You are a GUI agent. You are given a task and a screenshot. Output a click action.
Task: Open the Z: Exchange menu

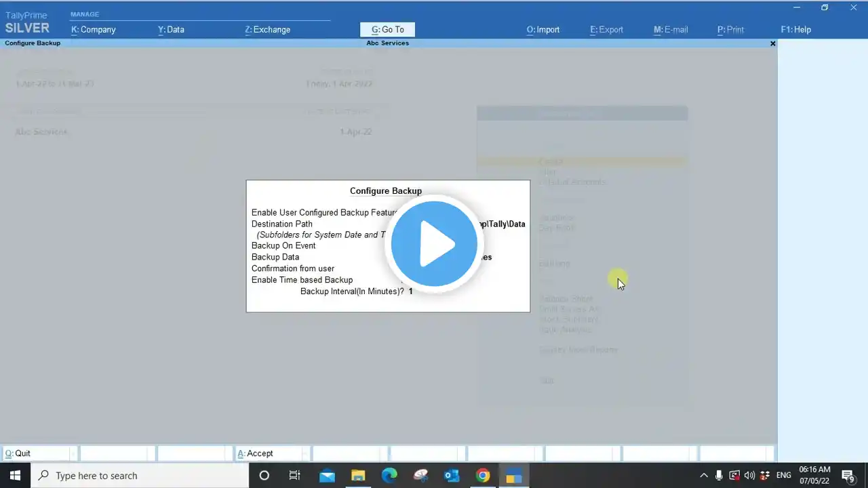pos(267,30)
